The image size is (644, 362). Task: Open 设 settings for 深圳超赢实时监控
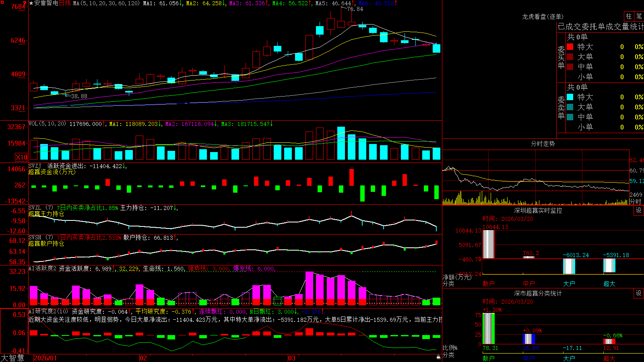[639, 210]
